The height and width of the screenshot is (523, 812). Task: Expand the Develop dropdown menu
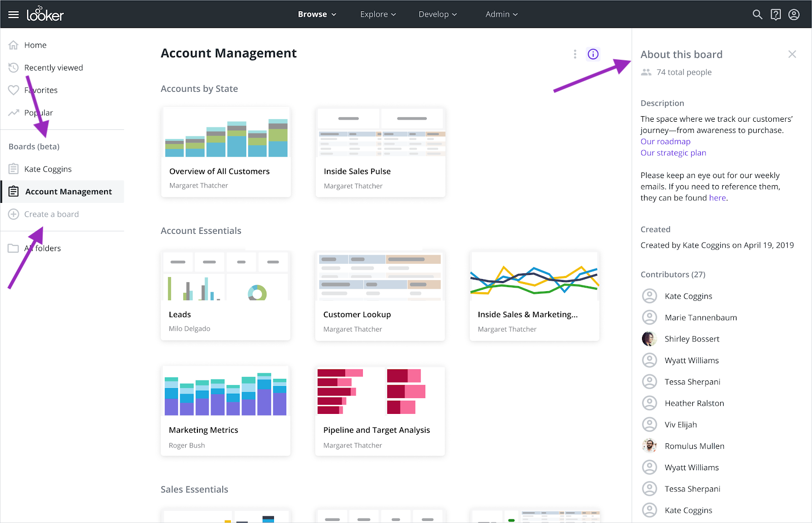click(437, 14)
